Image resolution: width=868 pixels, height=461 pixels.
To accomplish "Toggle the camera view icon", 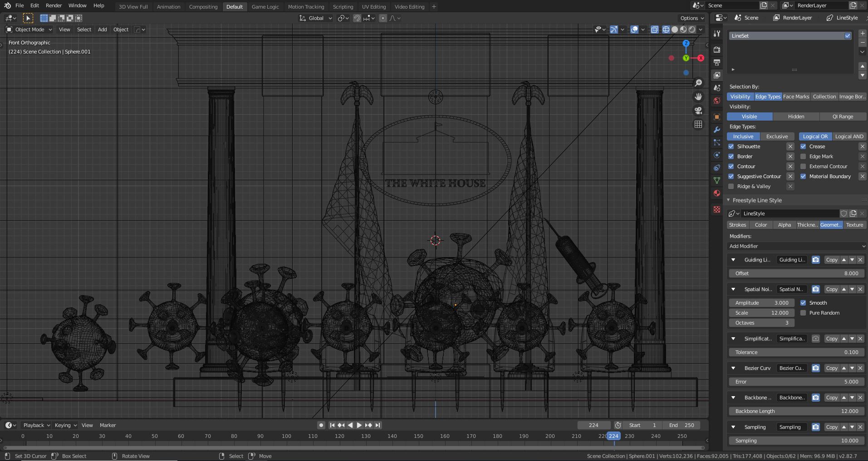I will 698,110.
